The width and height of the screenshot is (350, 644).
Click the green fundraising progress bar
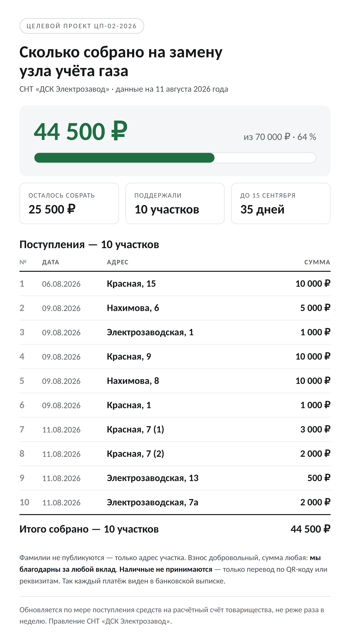[x=175, y=158]
